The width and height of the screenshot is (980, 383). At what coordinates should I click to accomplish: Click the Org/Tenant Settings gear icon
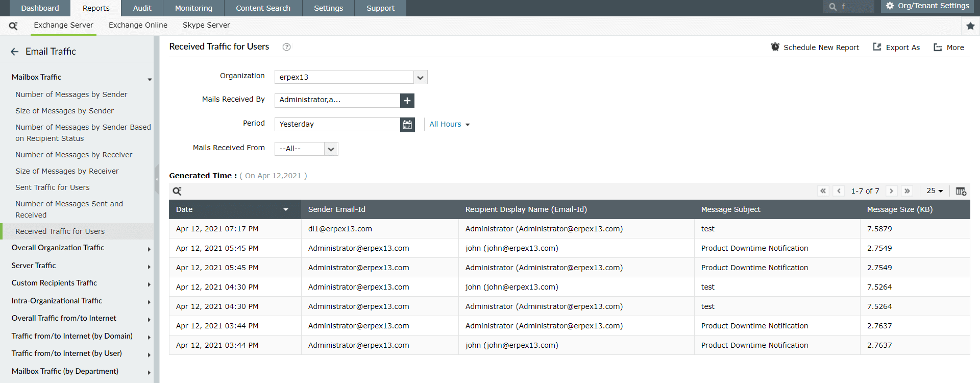click(x=890, y=6)
